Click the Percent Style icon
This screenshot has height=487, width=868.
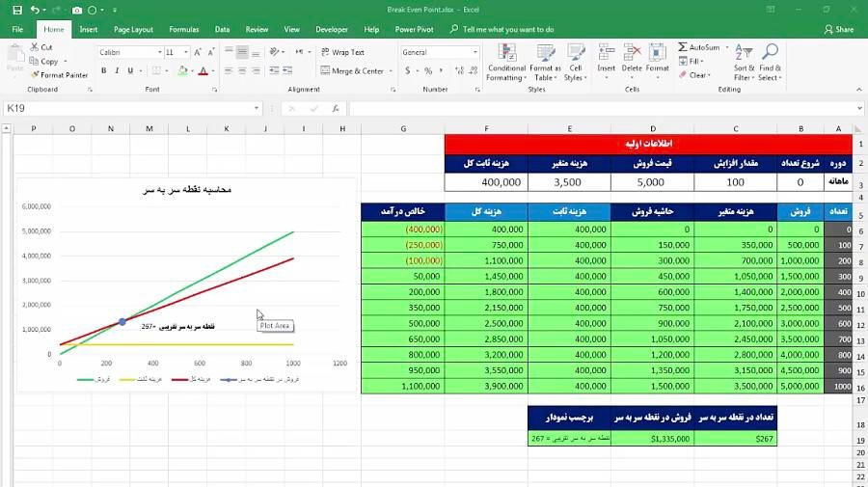pyautogui.click(x=428, y=70)
